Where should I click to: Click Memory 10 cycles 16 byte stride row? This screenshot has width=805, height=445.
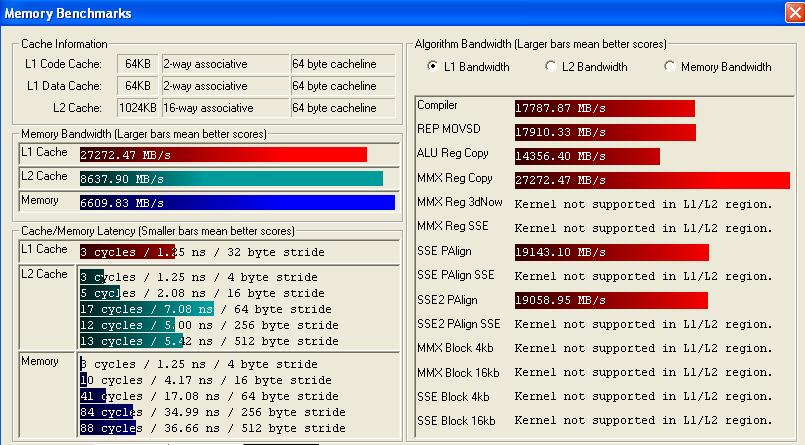point(206,380)
